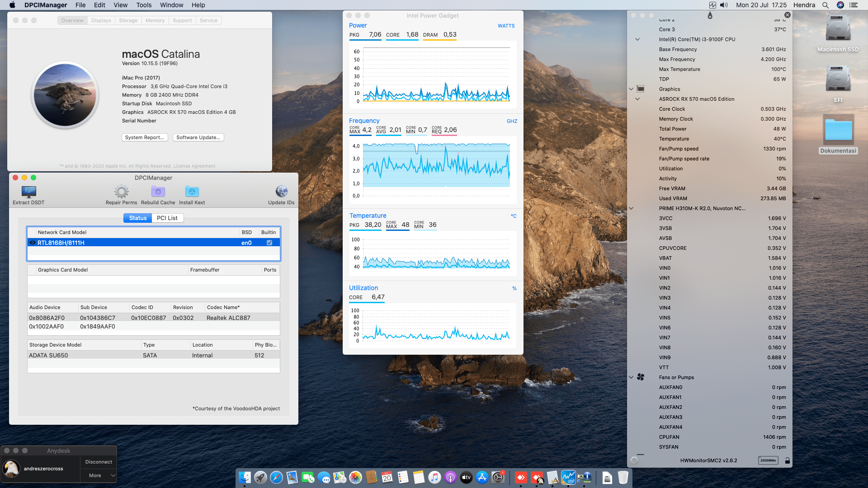Collapse the Fans or Pumps section
The width and height of the screenshot is (868, 488).
631,377
